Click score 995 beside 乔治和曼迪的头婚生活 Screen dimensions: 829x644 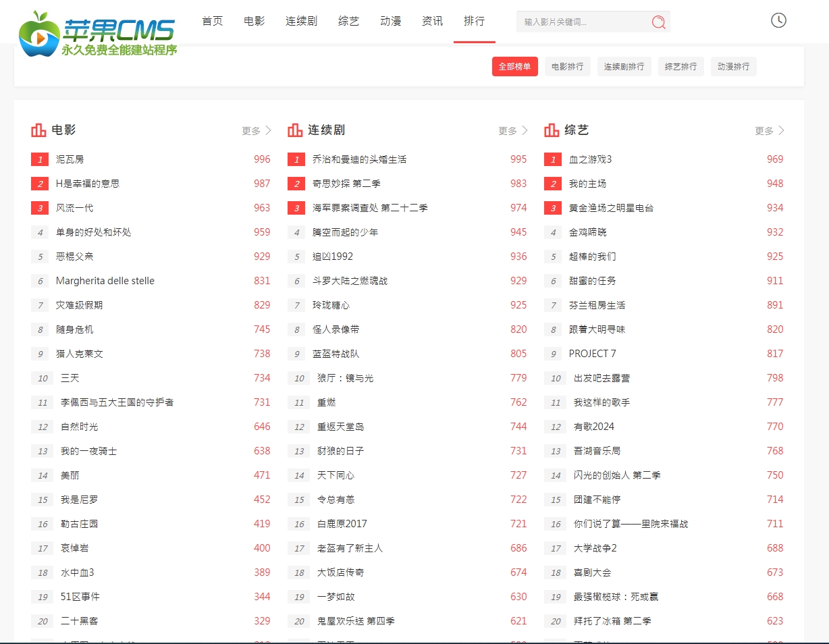(x=518, y=159)
